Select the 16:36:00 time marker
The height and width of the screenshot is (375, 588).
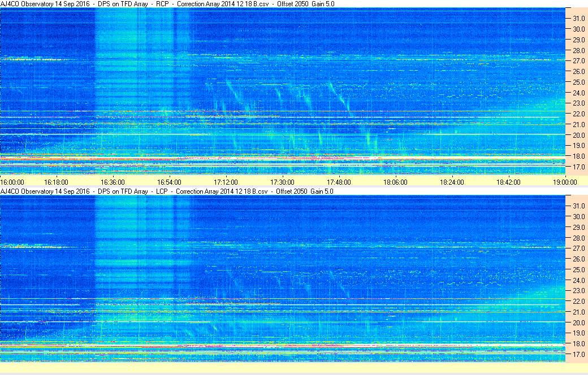pyautogui.click(x=113, y=182)
